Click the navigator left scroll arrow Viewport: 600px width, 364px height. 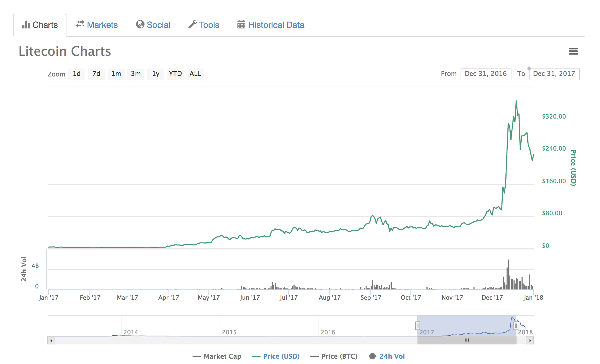[51, 341]
